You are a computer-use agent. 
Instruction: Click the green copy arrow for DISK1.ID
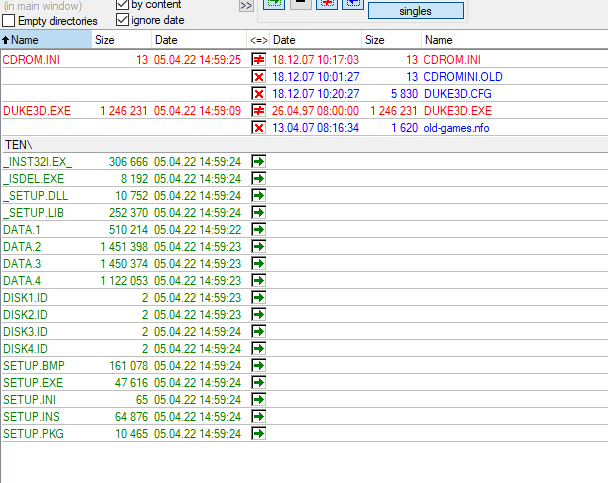click(258, 298)
